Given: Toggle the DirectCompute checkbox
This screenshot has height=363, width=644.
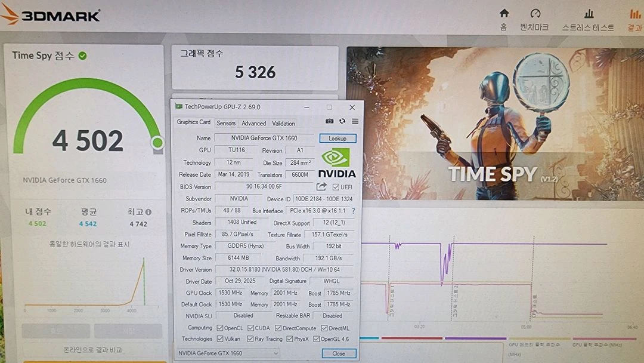Looking at the screenshot, I should point(278,328).
